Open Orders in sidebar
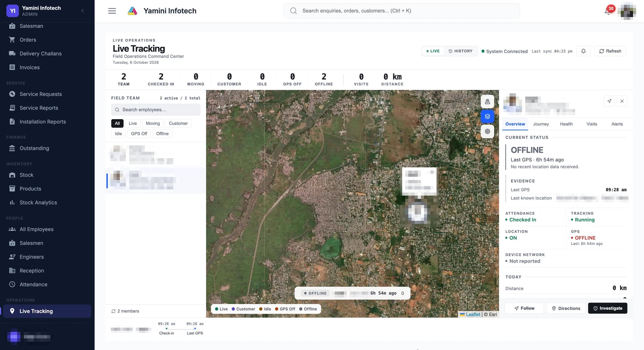Image resolution: width=644 pixels, height=350 pixels. point(47,40)
